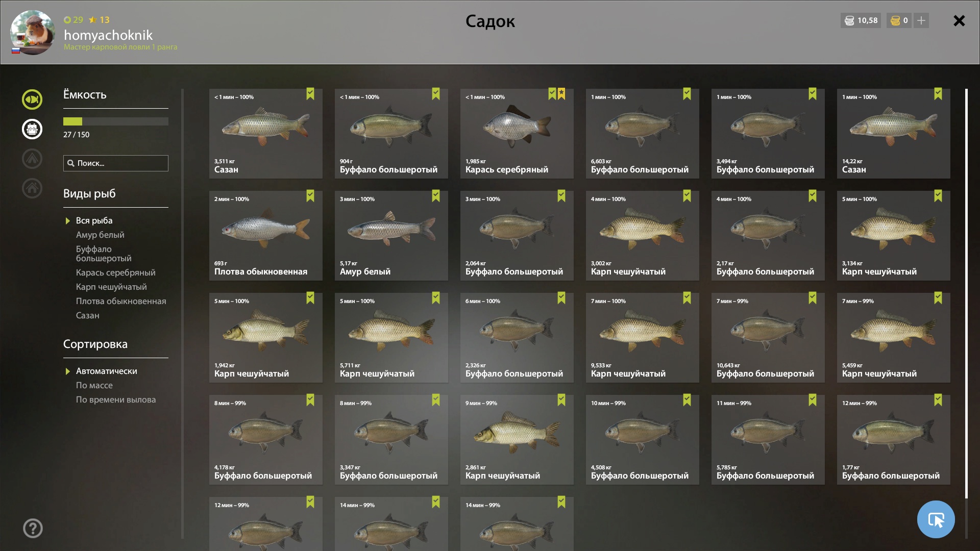Click the Поиск search field
Image resolution: width=980 pixels, height=551 pixels.
pos(116,163)
